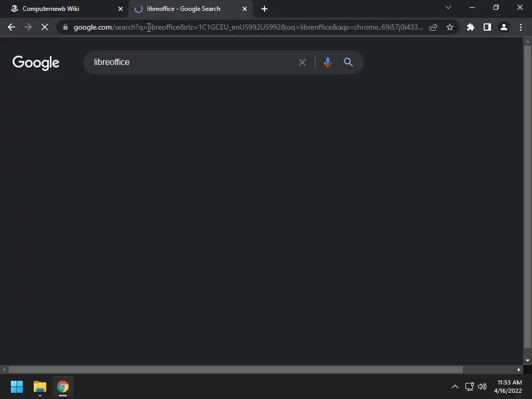Open a new tab

pos(264,9)
